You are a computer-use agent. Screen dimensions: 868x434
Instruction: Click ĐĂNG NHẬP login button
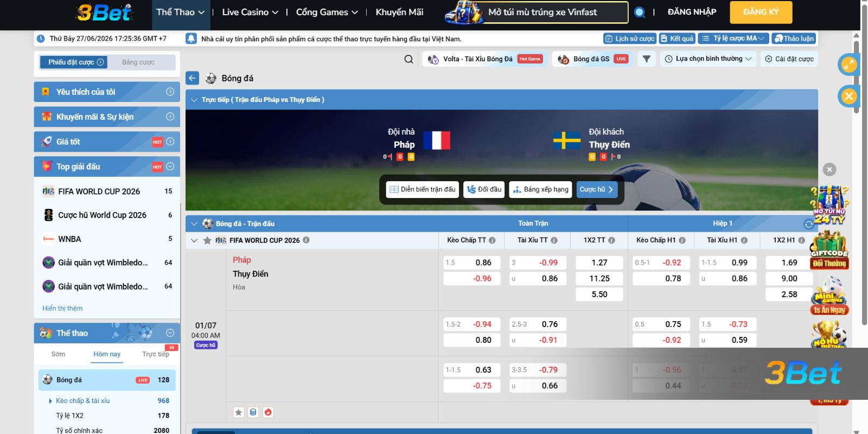pyautogui.click(x=692, y=12)
